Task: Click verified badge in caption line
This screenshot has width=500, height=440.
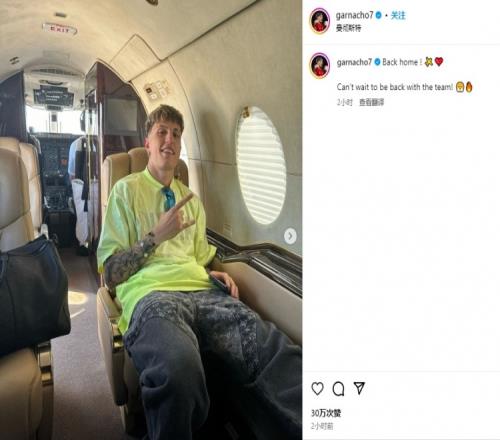Action: click(x=377, y=62)
